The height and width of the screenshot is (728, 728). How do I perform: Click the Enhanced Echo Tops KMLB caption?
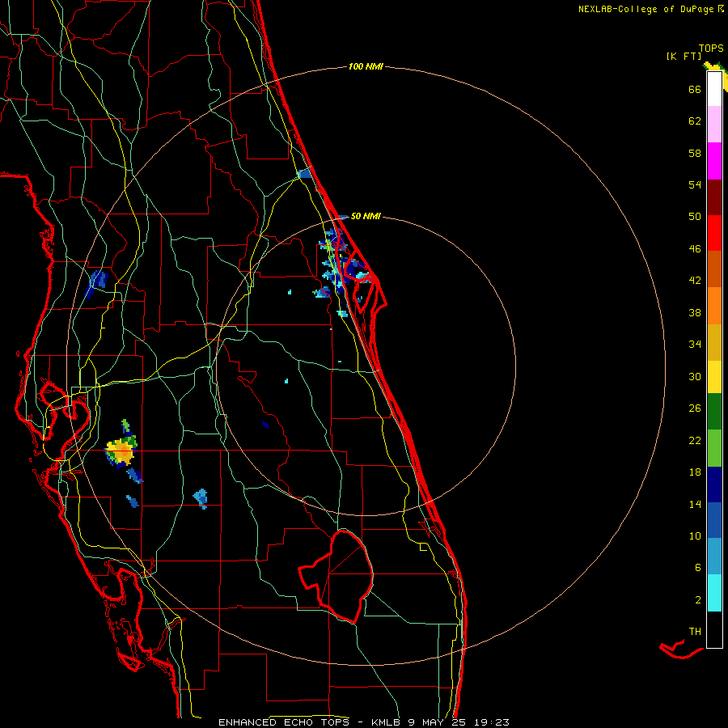point(364,722)
